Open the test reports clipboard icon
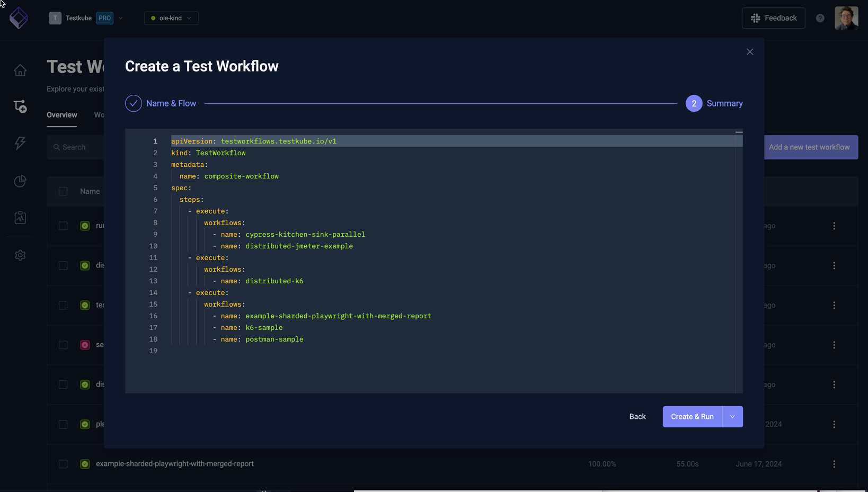 20,217
